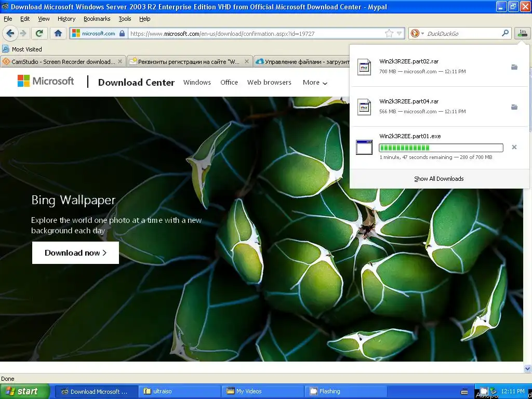Open Most Visited bookmarks folder
Image resolution: width=532 pixels, height=399 pixels.
pyautogui.click(x=22, y=49)
